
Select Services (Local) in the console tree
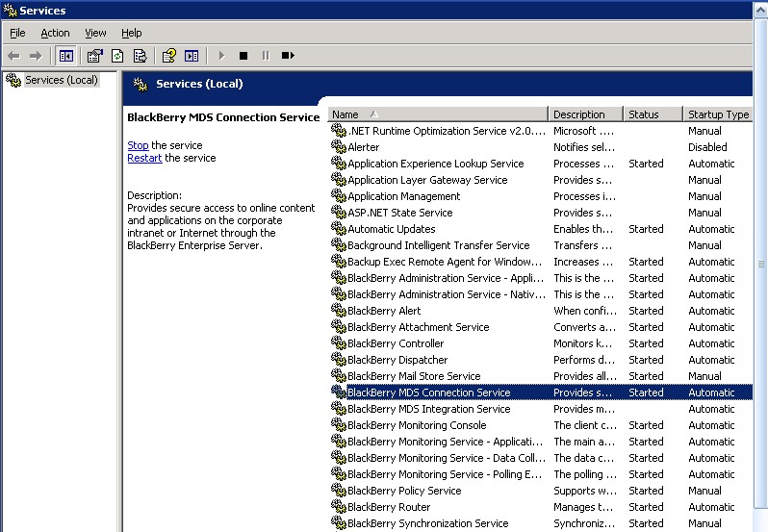pyautogui.click(x=62, y=80)
